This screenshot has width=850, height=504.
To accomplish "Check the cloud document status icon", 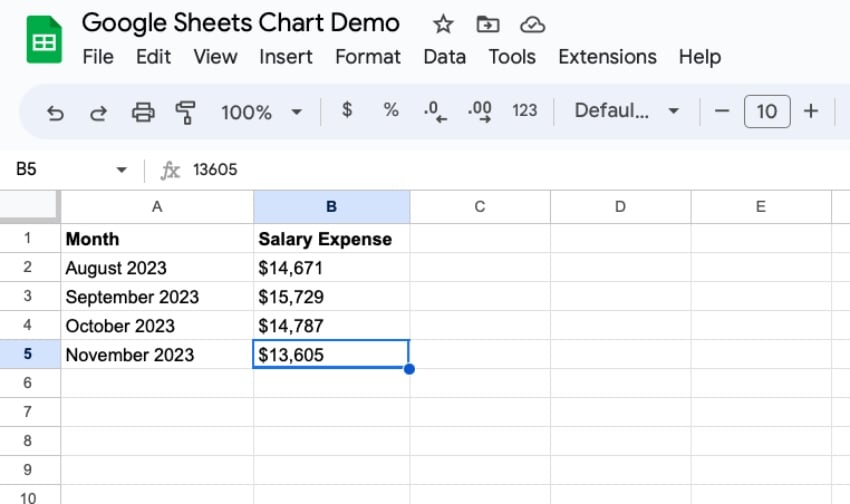I will point(532,24).
